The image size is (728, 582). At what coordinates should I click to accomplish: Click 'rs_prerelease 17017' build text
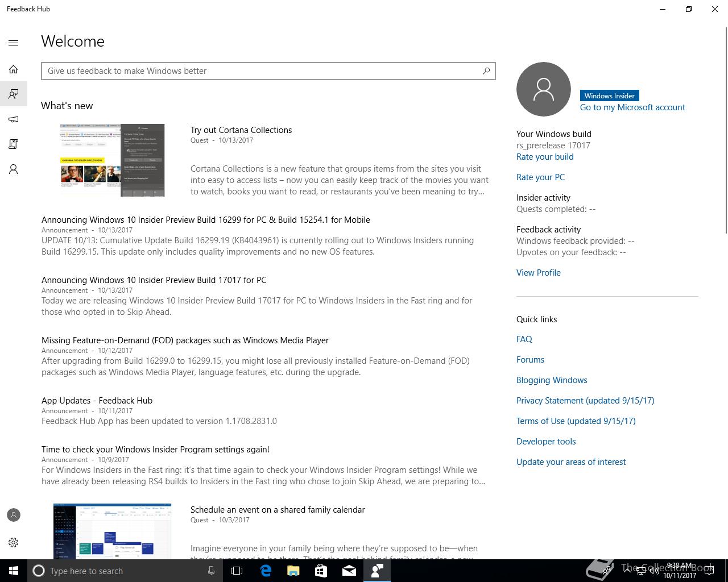[x=553, y=145]
